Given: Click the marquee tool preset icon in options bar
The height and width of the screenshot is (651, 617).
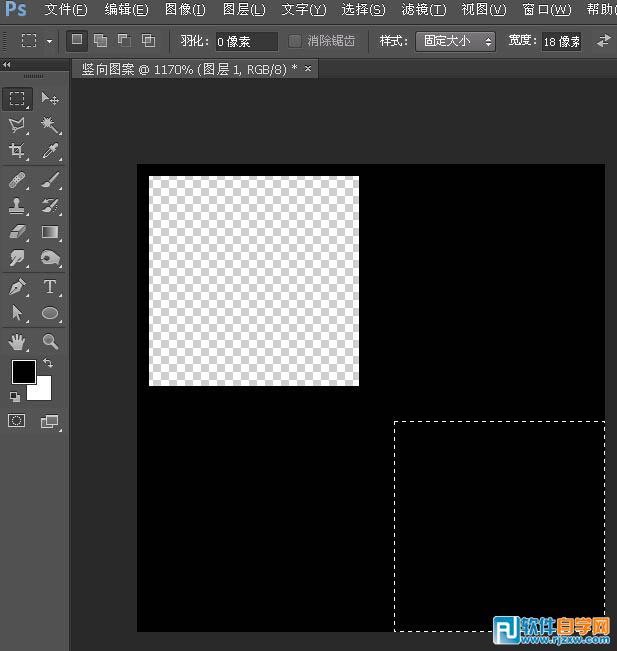Looking at the screenshot, I should coord(29,41).
